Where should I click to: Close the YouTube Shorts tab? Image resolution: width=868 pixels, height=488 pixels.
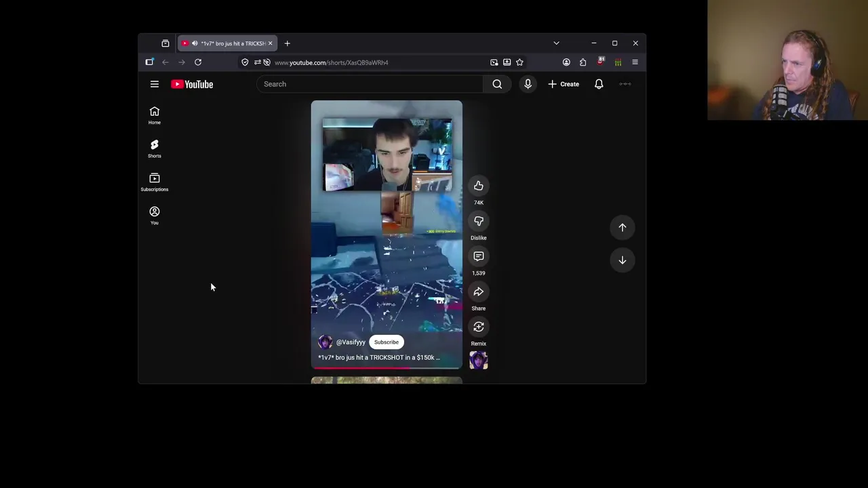[270, 43]
